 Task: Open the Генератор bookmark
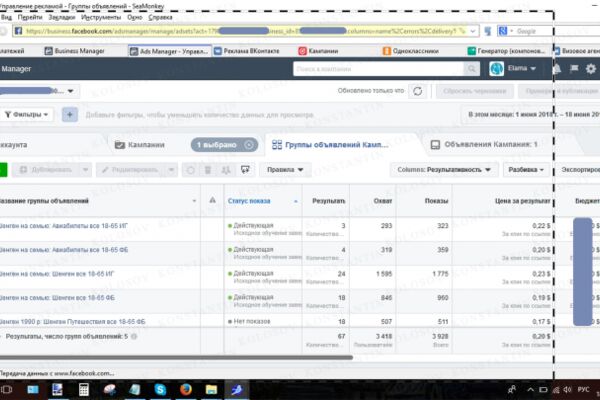click(x=507, y=51)
